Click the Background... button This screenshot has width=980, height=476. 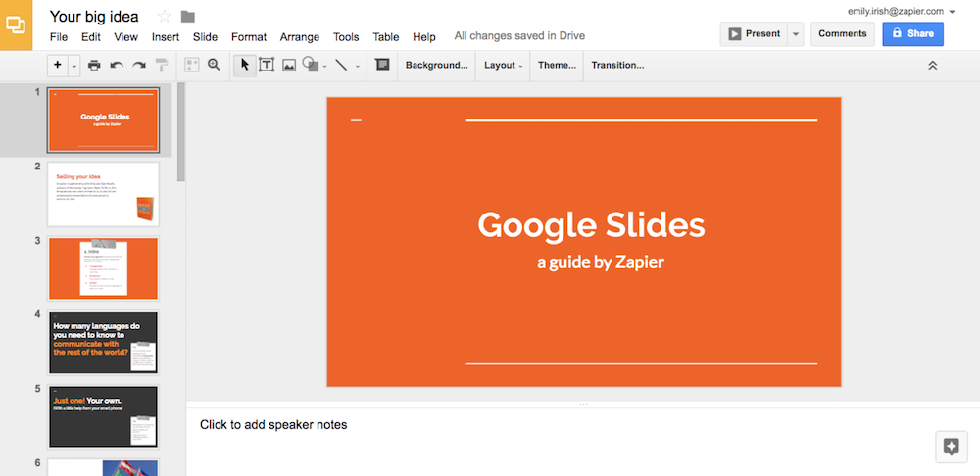click(436, 65)
